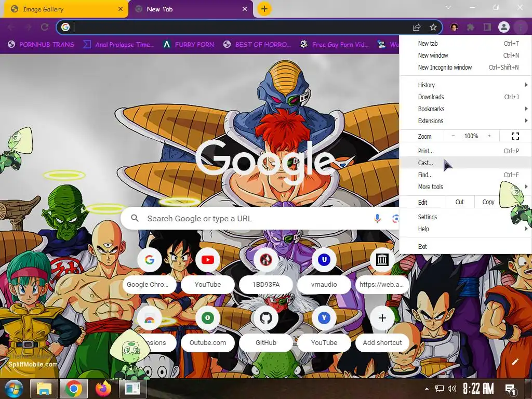Expand the Bookmarks submenu
Image resolution: width=532 pixels, height=399 pixels.
click(465, 109)
